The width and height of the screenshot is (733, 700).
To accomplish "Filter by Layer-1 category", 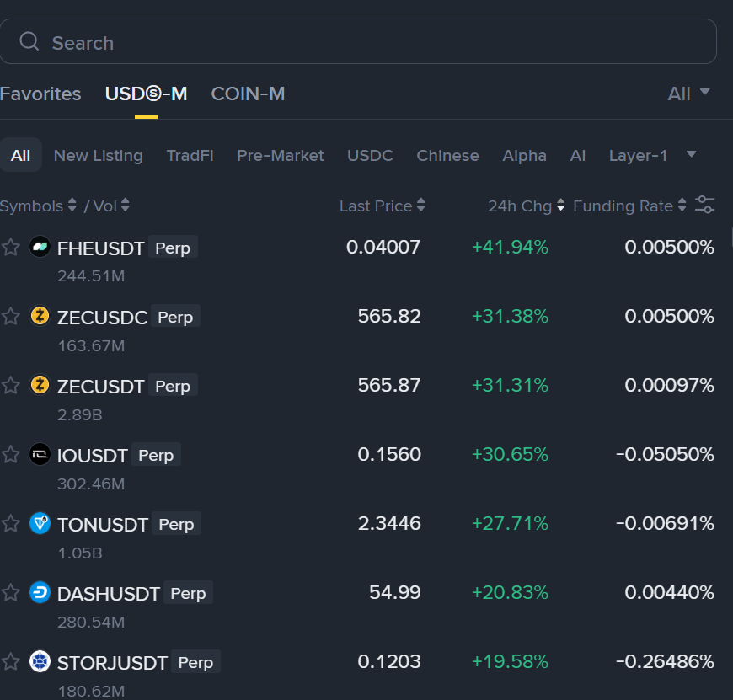I will [x=638, y=155].
